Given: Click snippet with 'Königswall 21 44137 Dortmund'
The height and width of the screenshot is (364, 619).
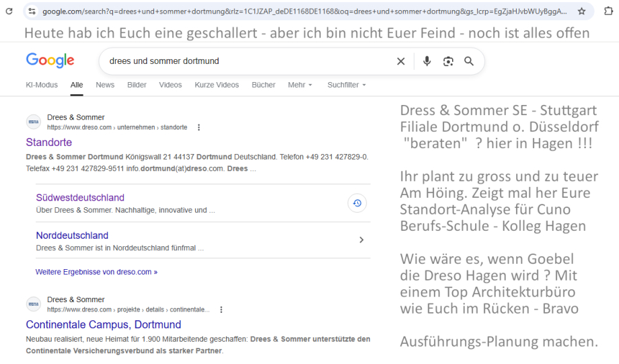Looking at the screenshot, I should click(197, 163).
